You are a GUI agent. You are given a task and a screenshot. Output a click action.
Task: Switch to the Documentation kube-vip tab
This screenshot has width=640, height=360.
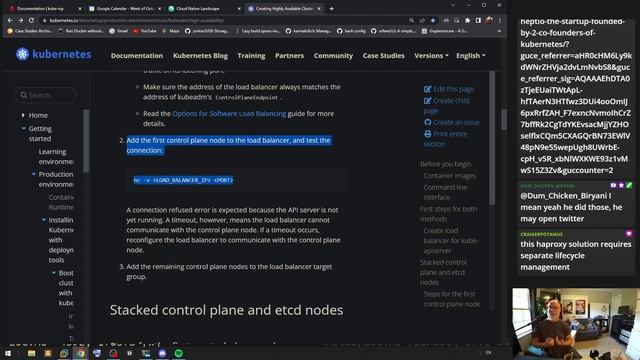[x=44, y=8]
